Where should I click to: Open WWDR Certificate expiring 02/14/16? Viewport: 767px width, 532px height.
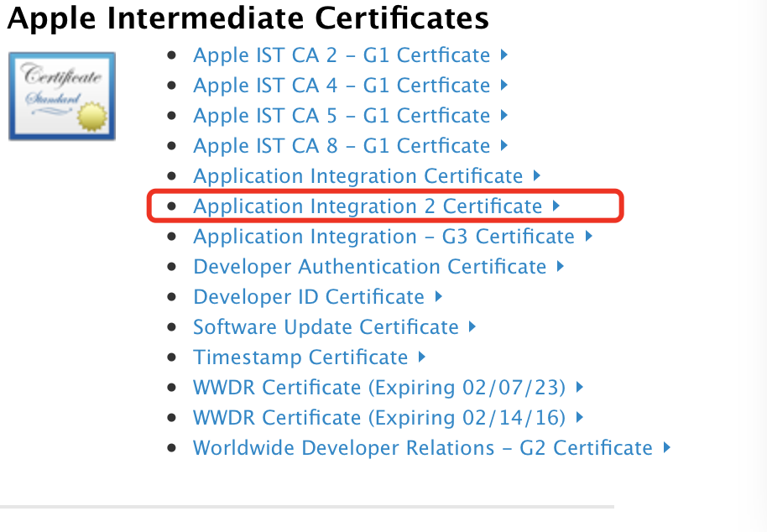379,418
